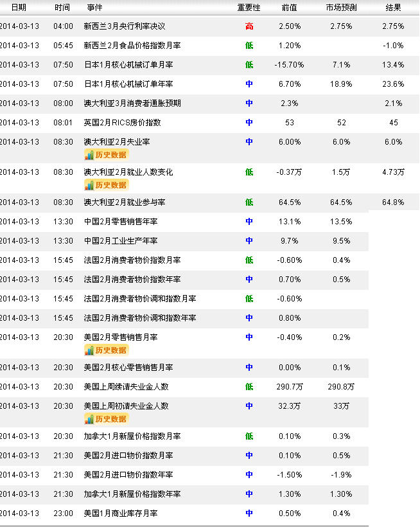Image resolution: width=420 pixels, height=527 pixels.
Task: Click the 重要性 column header
Action: pos(249,8)
